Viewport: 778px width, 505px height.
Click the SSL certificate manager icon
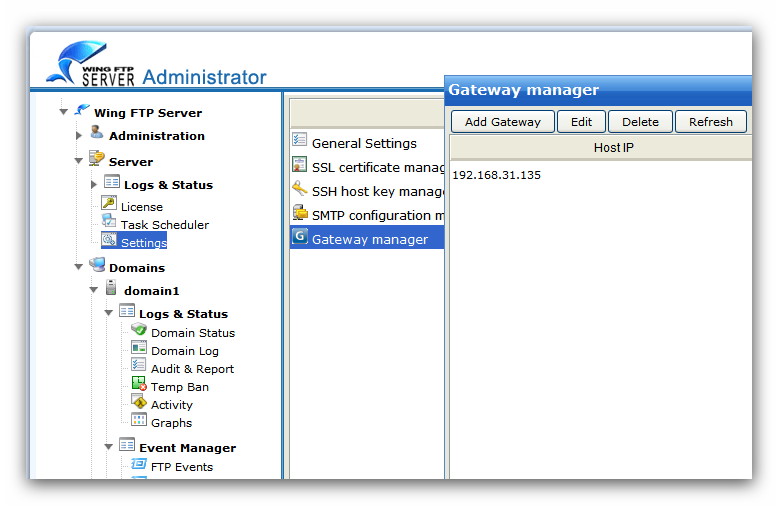click(x=300, y=164)
